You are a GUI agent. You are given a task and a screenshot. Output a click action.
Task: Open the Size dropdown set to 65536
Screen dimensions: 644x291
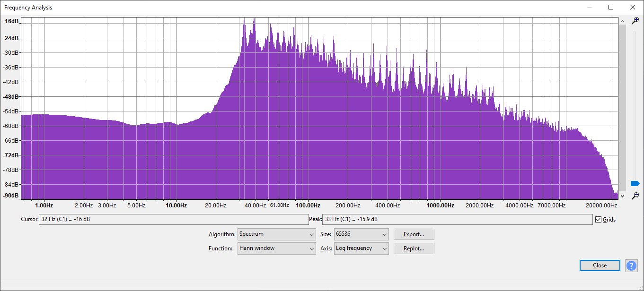pyautogui.click(x=361, y=234)
